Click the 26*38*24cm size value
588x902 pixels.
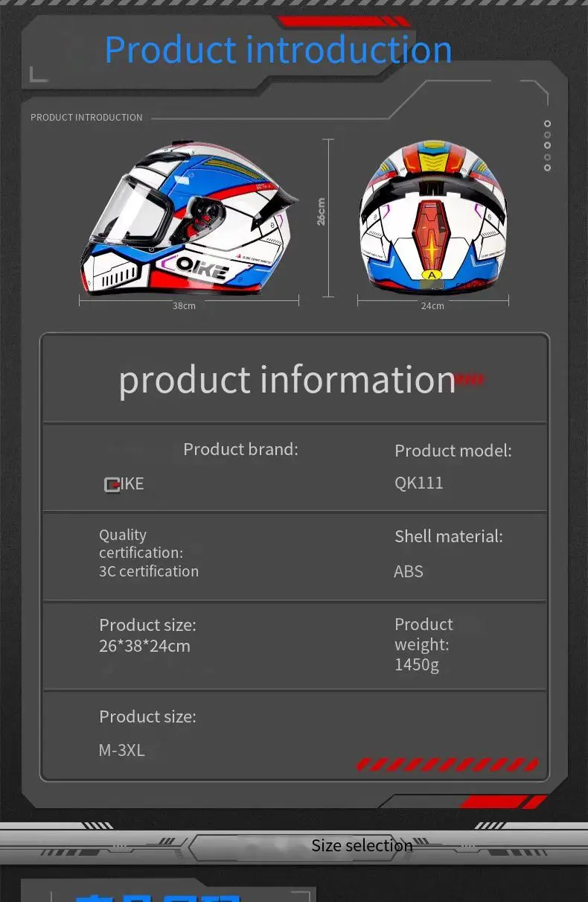coord(144,646)
